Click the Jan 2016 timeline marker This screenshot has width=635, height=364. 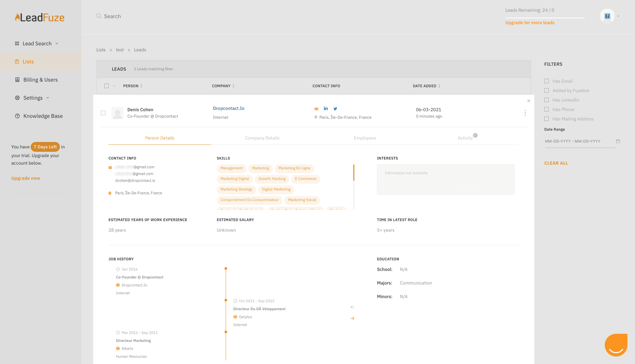tap(226, 268)
